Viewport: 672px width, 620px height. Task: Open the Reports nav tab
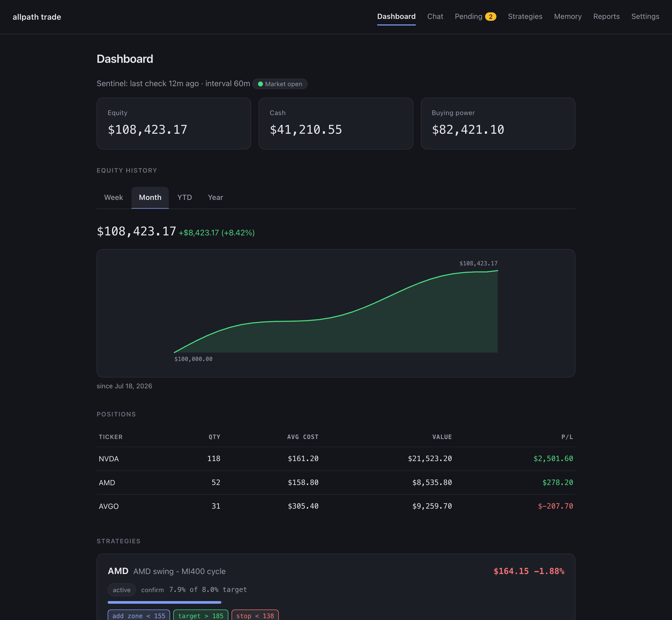coord(606,17)
